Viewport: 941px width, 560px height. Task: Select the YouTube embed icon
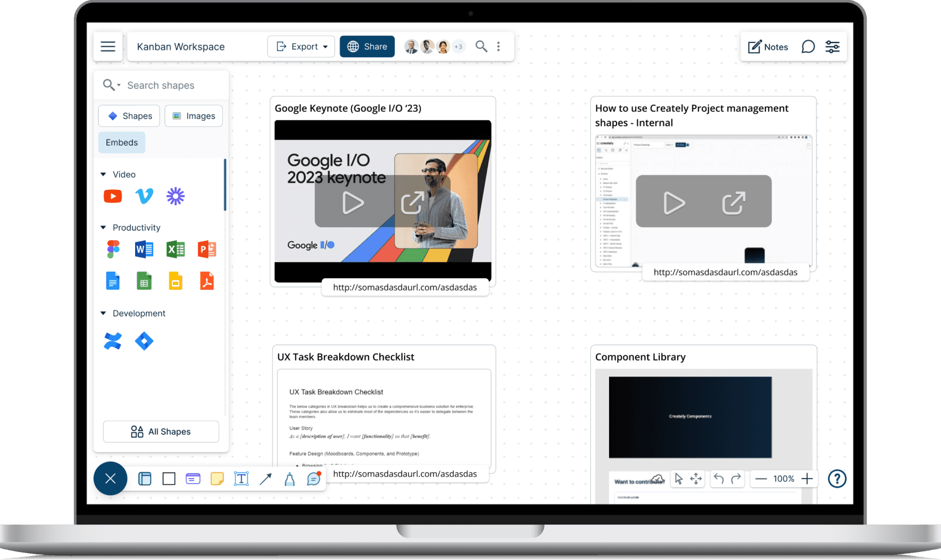tap(113, 196)
